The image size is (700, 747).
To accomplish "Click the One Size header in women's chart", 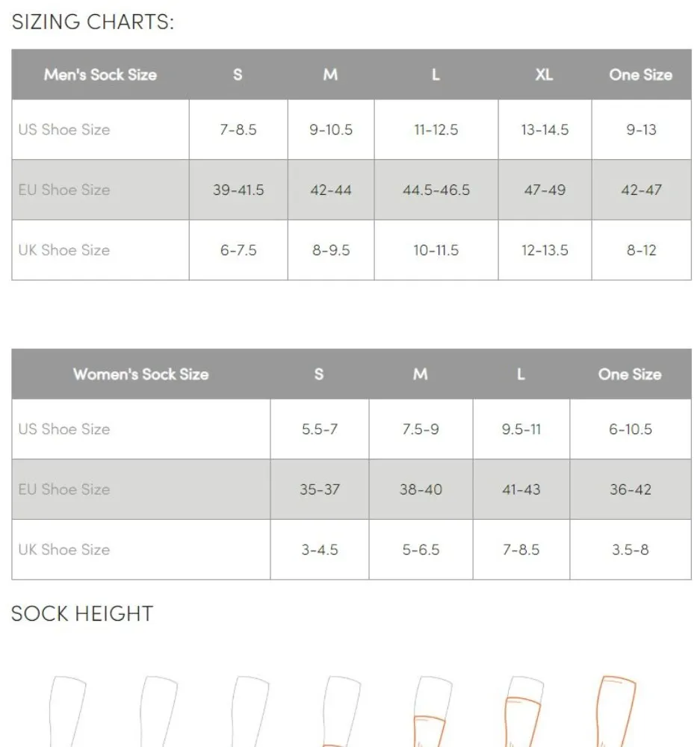I will pyautogui.click(x=629, y=374).
